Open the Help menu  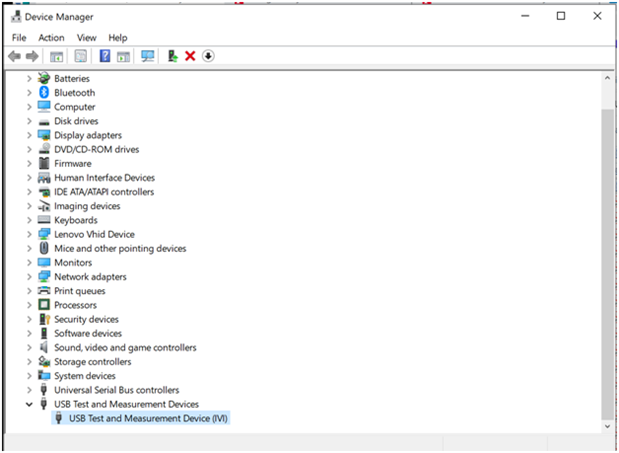click(x=118, y=38)
